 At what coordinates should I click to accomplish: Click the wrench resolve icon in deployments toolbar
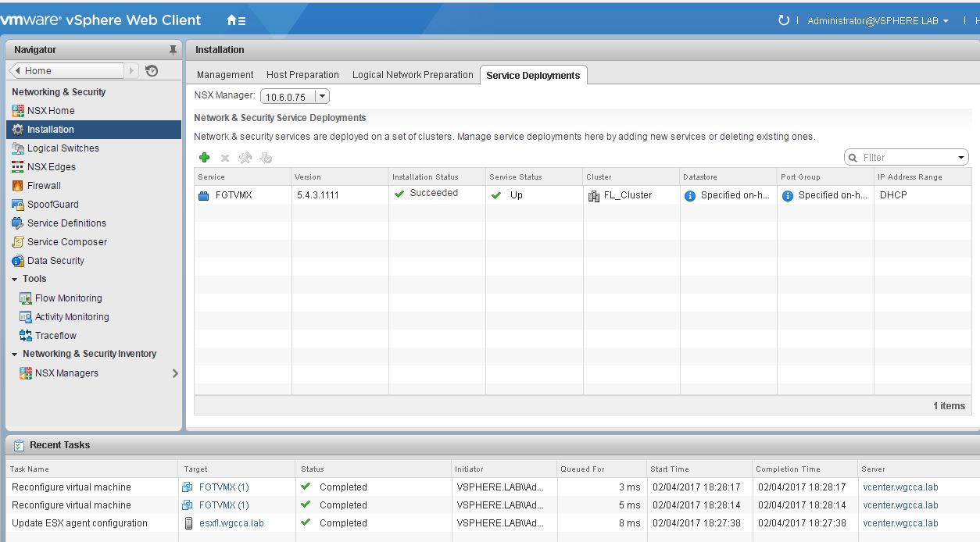245,158
